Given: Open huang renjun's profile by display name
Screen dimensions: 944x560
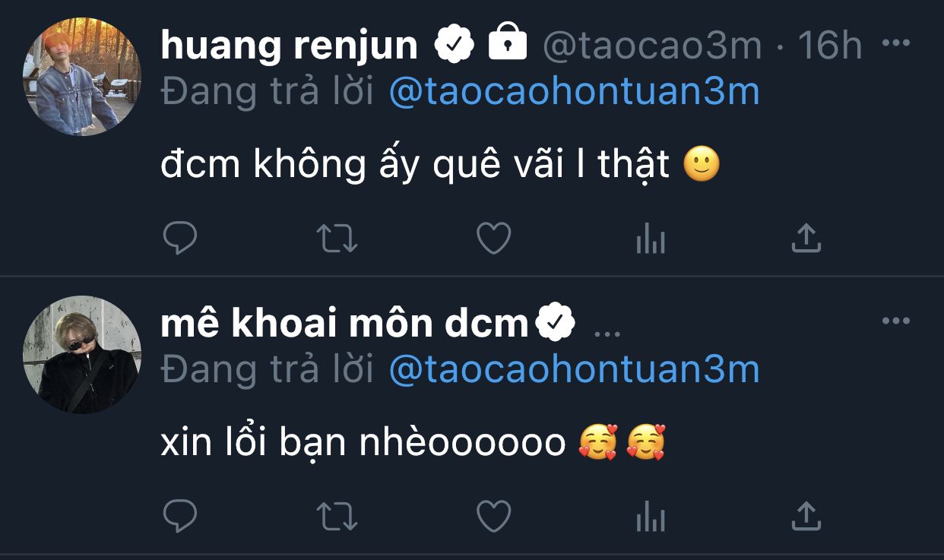Looking at the screenshot, I should pyautogui.click(x=289, y=46).
